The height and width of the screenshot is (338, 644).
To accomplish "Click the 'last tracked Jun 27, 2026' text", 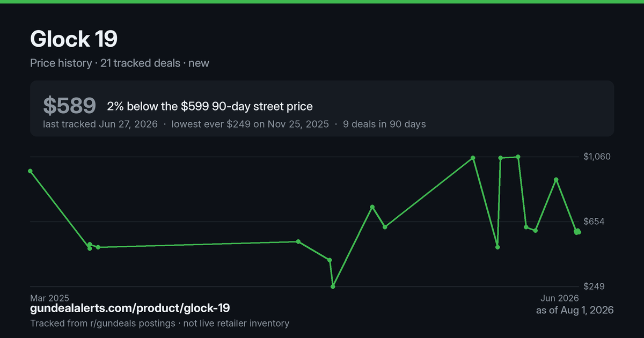I will tap(100, 124).
